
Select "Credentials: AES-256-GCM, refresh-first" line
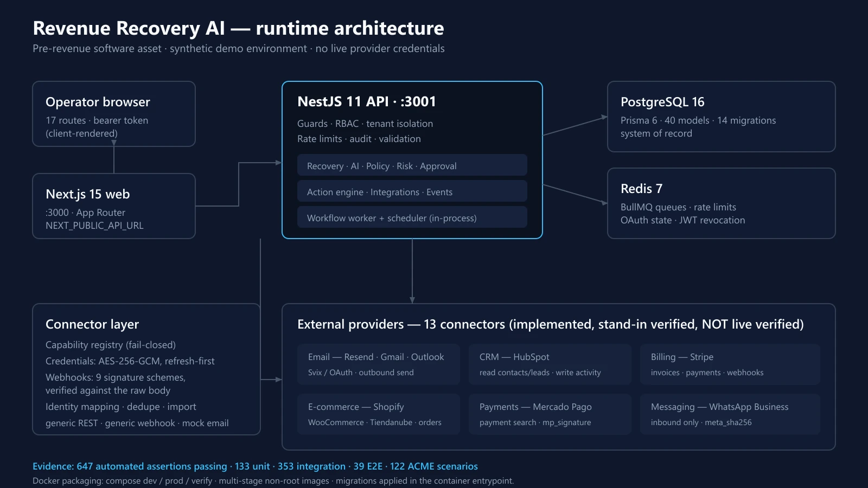(130, 361)
